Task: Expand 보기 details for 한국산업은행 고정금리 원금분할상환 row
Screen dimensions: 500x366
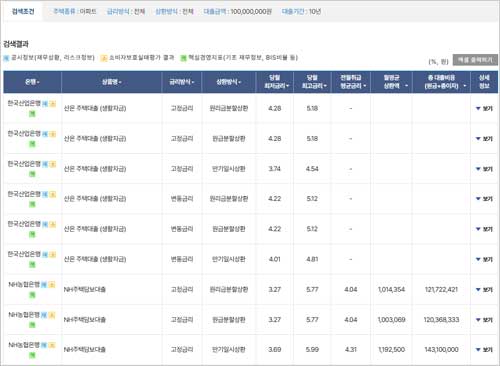Action: [484, 139]
